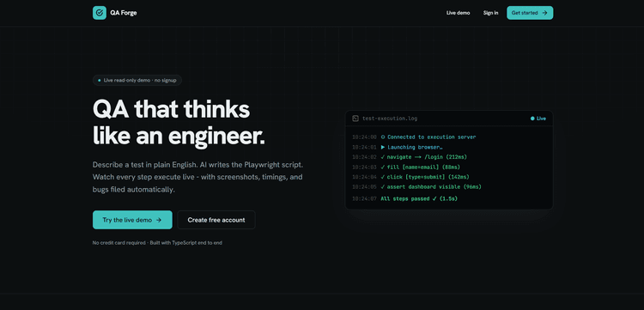This screenshot has width=644, height=310.
Task: Select log line 'All steps passed ✓ (1.5s)'
Action: point(419,198)
